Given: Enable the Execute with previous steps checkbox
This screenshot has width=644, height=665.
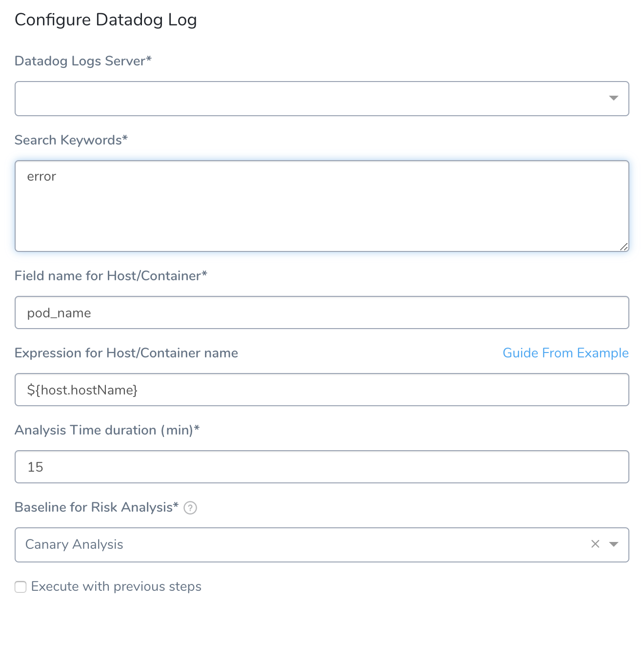Looking at the screenshot, I should click(x=20, y=587).
